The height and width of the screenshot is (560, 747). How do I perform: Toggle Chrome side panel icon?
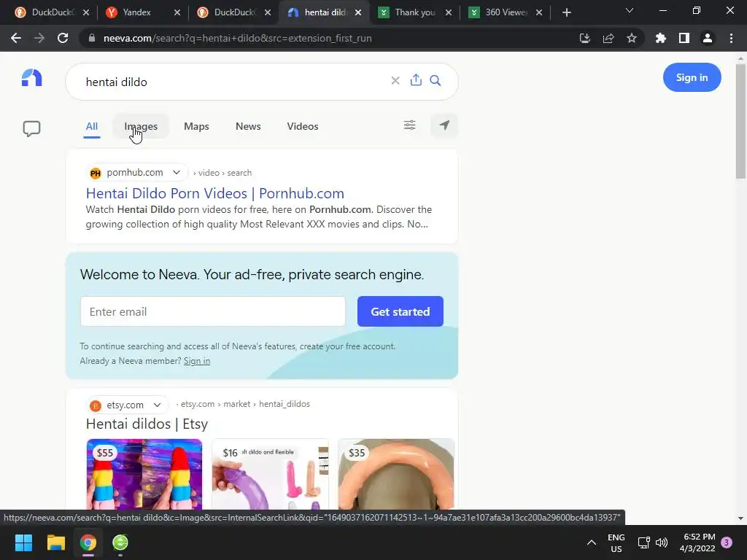click(x=684, y=38)
